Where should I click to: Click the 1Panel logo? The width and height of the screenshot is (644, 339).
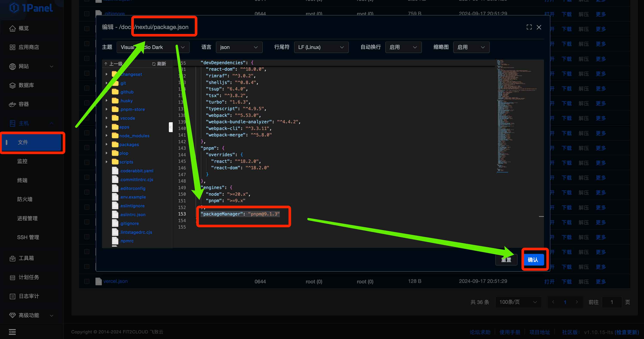click(31, 8)
